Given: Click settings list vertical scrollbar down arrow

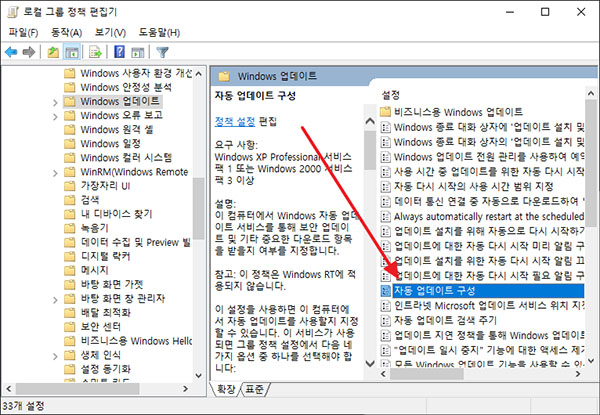Looking at the screenshot, I should click(x=591, y=360).
